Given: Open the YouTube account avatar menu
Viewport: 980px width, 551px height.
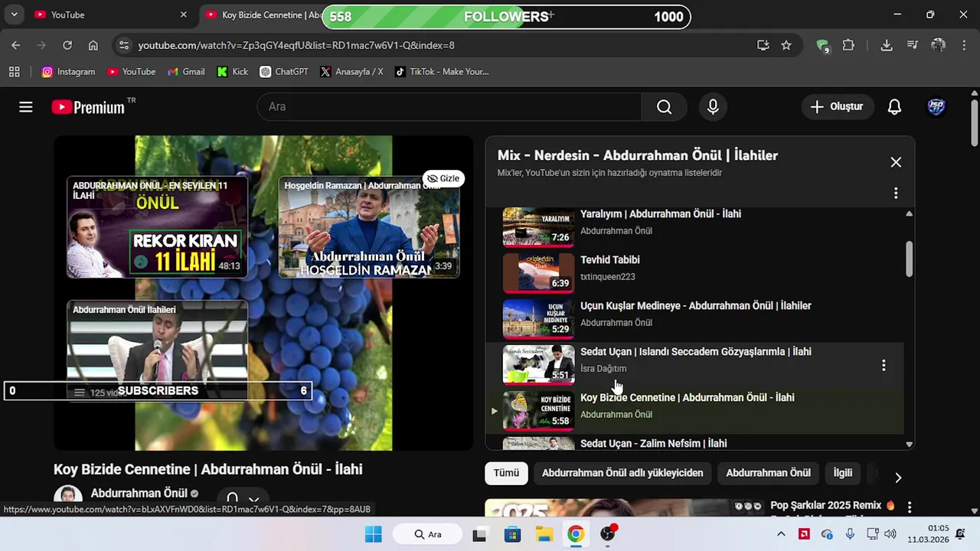Looking at the screenshot, I should 936,107.
